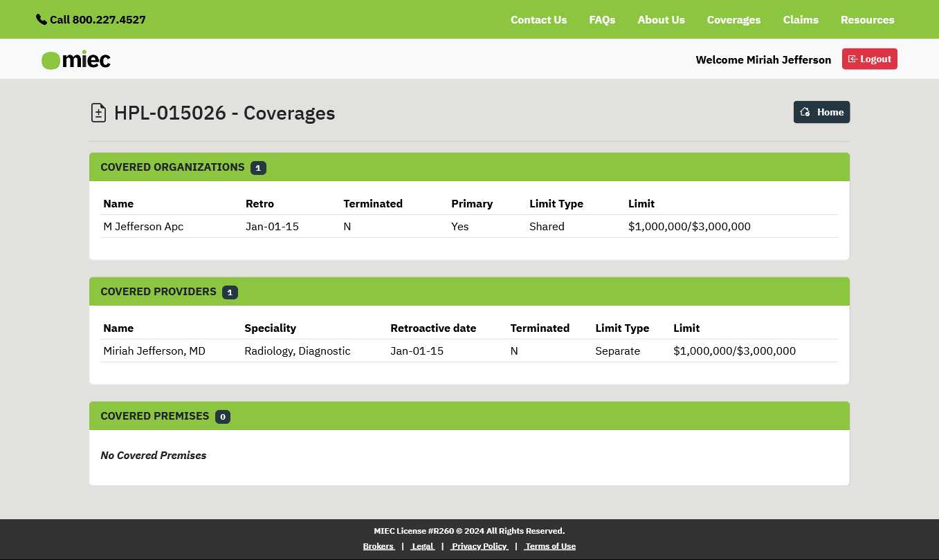939x560 pixels.
Task: Click the Home button
Action: click(x=821, y=111)
